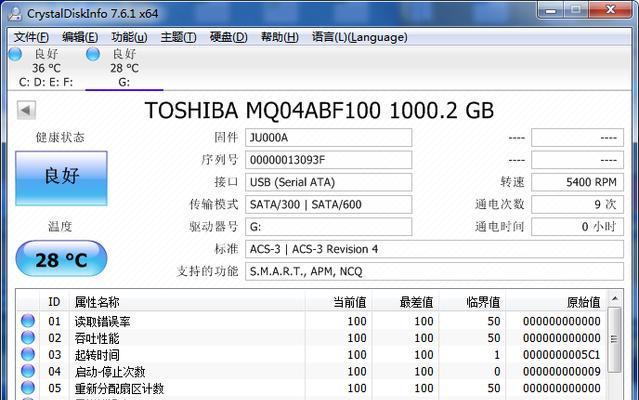The image size is (639, 400).
Task: Click raw value 000000000009
Action: point(562,371)
